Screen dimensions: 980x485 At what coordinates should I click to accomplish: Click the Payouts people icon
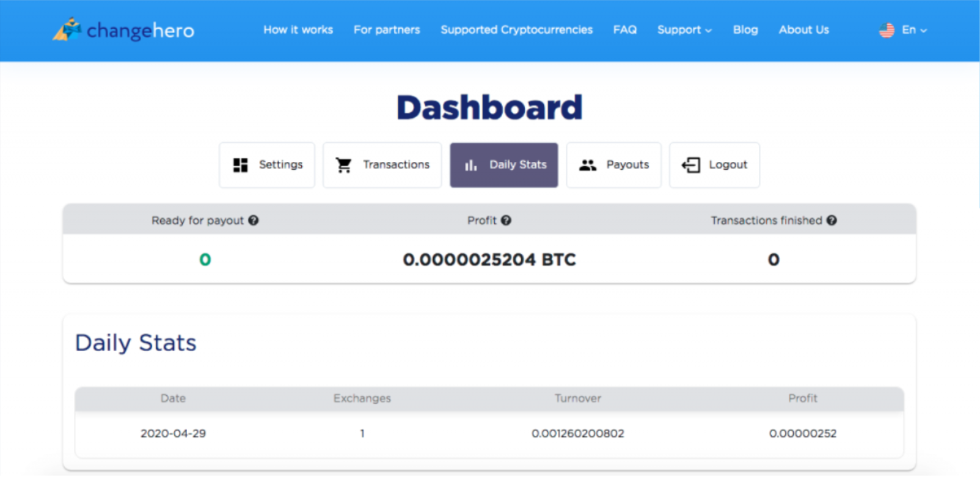click(588, 165)
